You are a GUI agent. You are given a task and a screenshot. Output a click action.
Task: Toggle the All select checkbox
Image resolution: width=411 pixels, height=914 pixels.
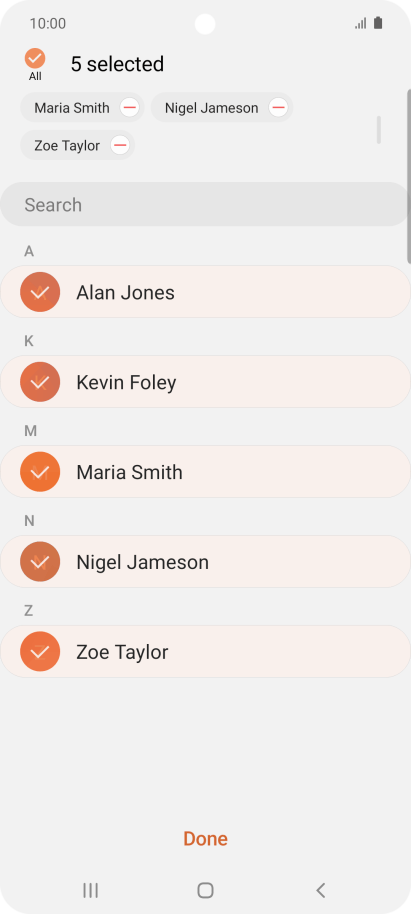tap(35, 58)
